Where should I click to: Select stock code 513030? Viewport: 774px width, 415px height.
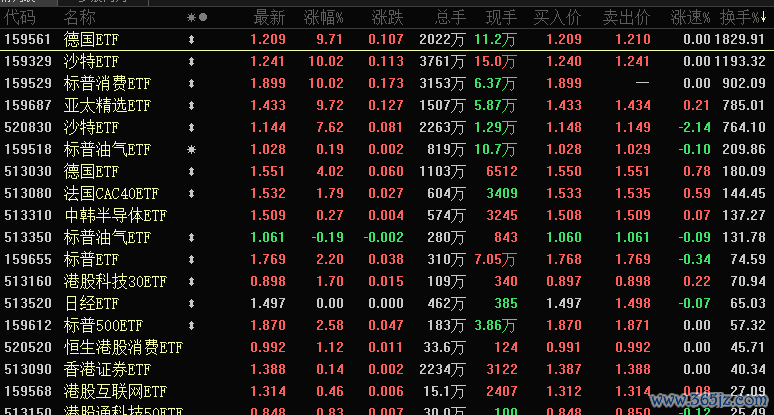(x=28, y=171)
